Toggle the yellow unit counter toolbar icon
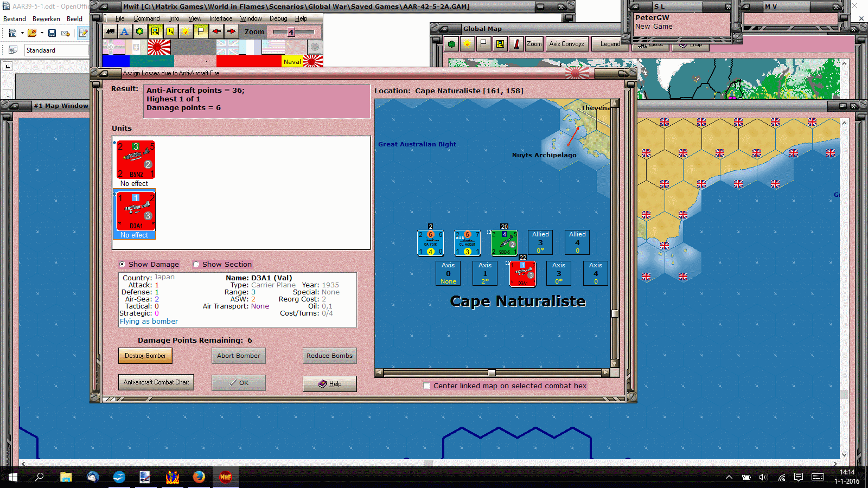This screenshot has width=868, height=488. [x=155, y=31]
